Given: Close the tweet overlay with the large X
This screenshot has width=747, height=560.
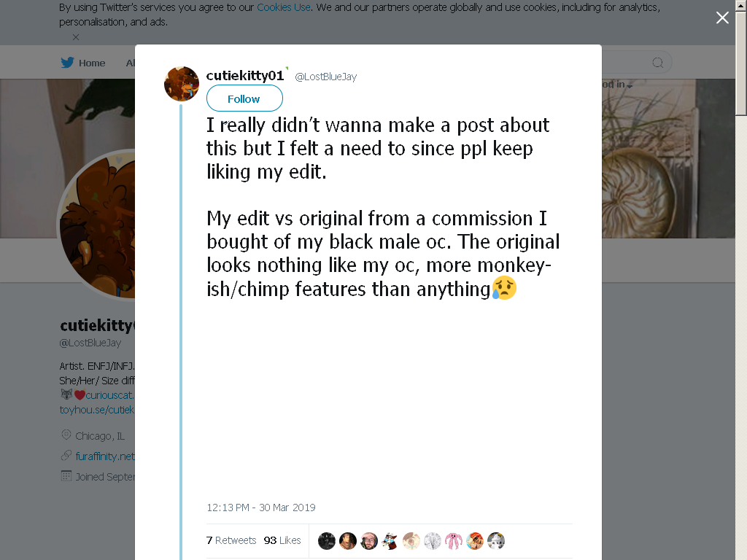Looking at the screenshot, I should (722, 17).
